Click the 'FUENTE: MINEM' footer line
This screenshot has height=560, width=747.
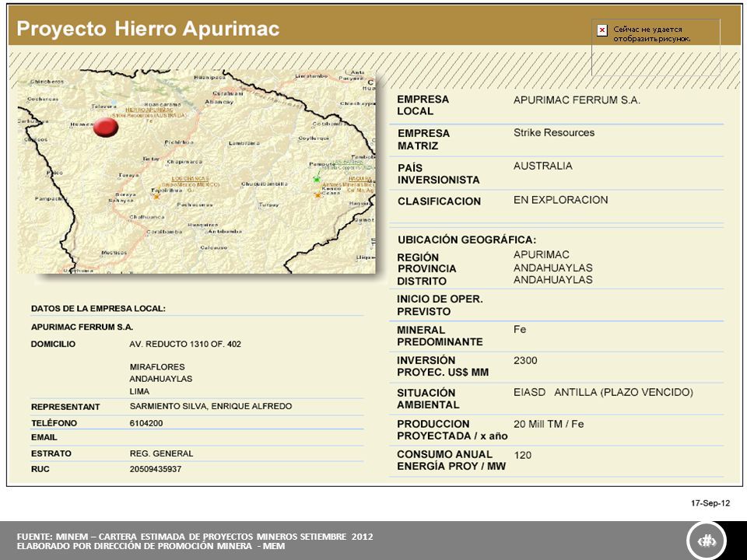click(195, 537)
